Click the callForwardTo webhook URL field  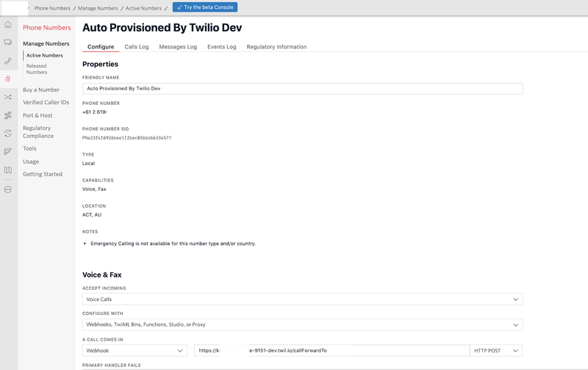[x=331, y=350]
